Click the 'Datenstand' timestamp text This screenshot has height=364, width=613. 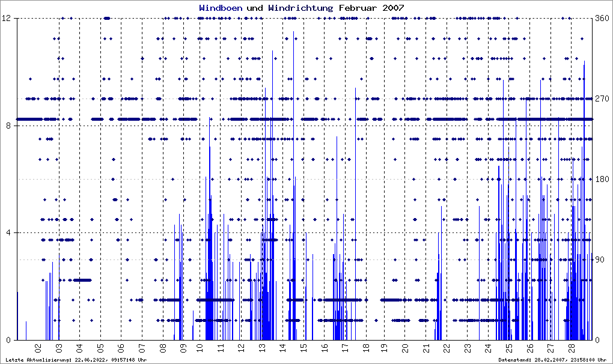pyautogui.click(x=552, y=360)
